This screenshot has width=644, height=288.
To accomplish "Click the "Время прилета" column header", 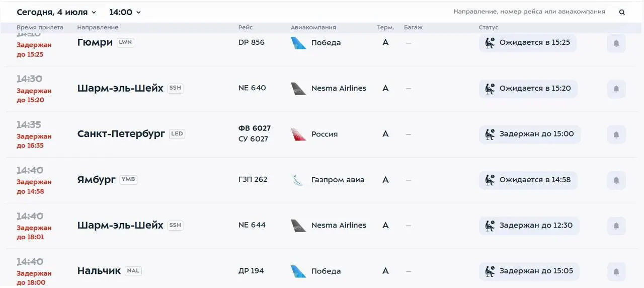I will 40,27.
